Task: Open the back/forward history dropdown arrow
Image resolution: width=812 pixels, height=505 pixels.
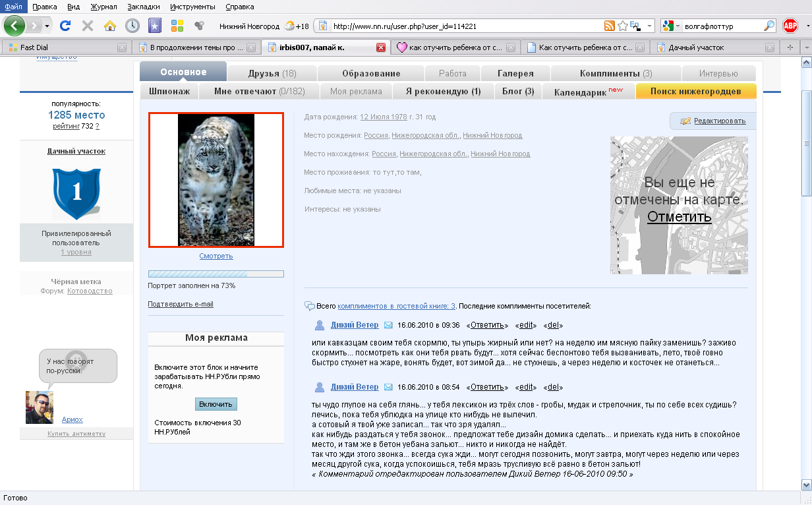Action: click(47, 26)
